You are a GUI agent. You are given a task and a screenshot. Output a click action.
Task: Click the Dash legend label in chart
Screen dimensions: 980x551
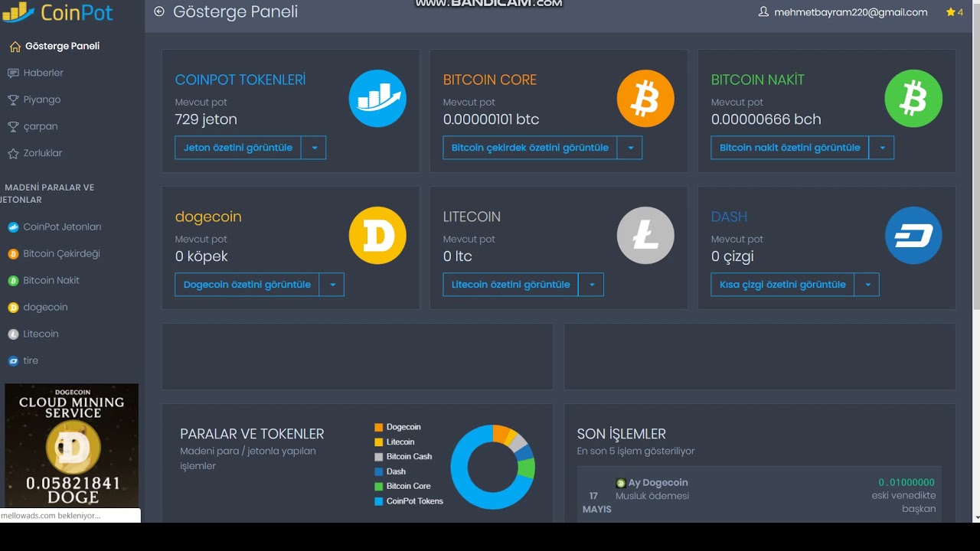[396, 471]
